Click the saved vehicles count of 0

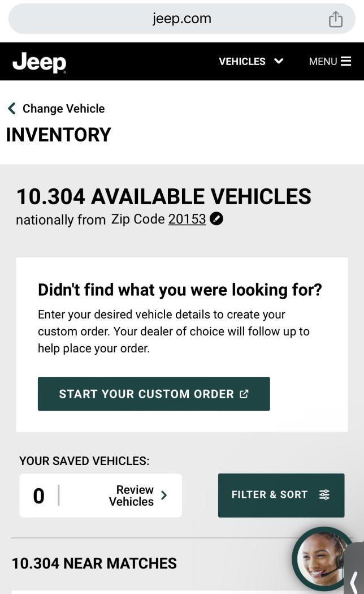[x=38, y=496]
